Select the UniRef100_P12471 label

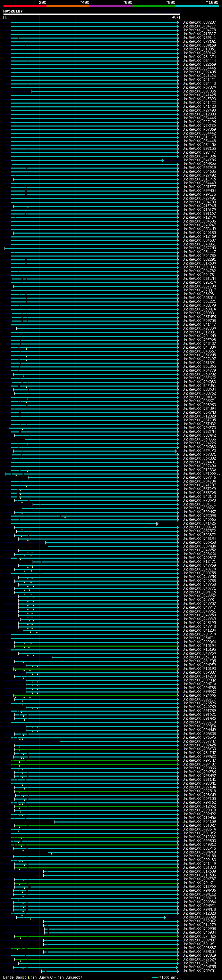(199, 561)
